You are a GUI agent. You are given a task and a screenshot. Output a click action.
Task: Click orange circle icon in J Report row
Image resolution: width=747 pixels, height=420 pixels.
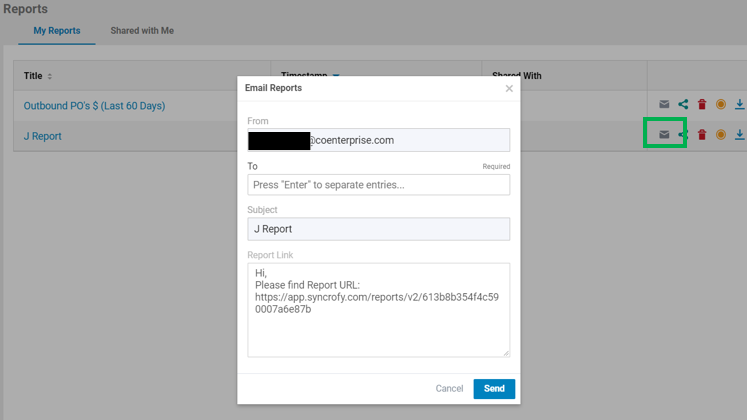click(x=721, y=135)
